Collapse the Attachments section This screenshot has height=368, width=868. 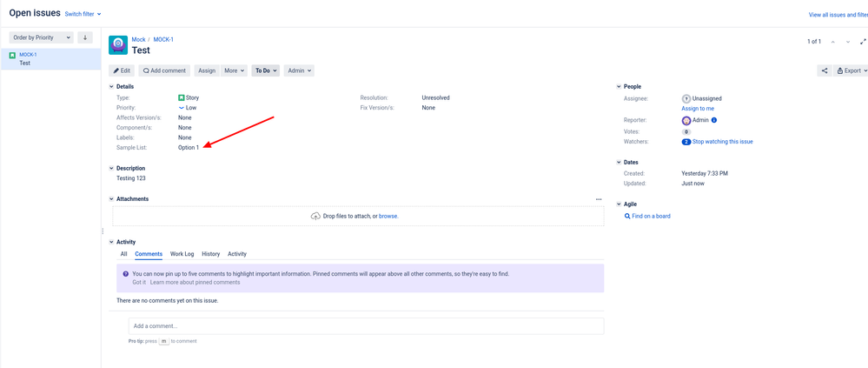click(111, 199)
